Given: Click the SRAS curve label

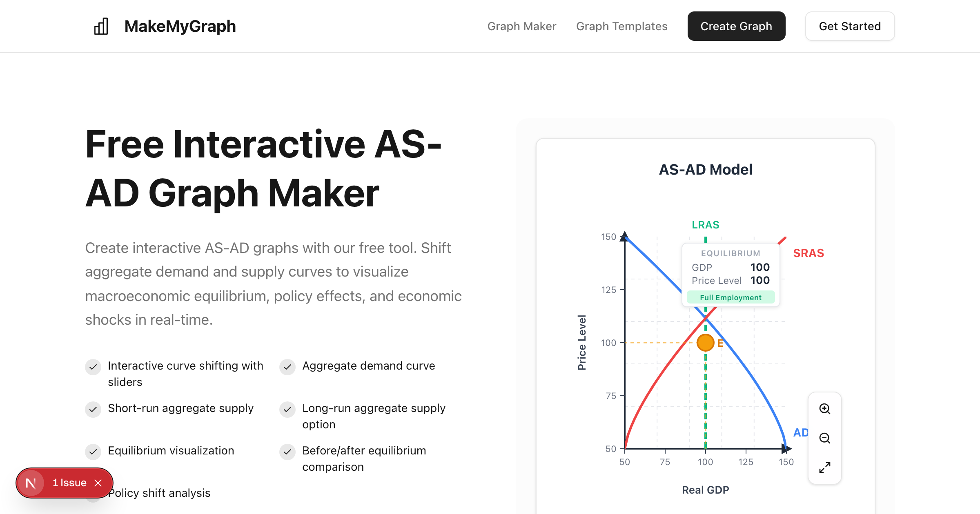Looking at the screenshot, I should click(808, 253).
